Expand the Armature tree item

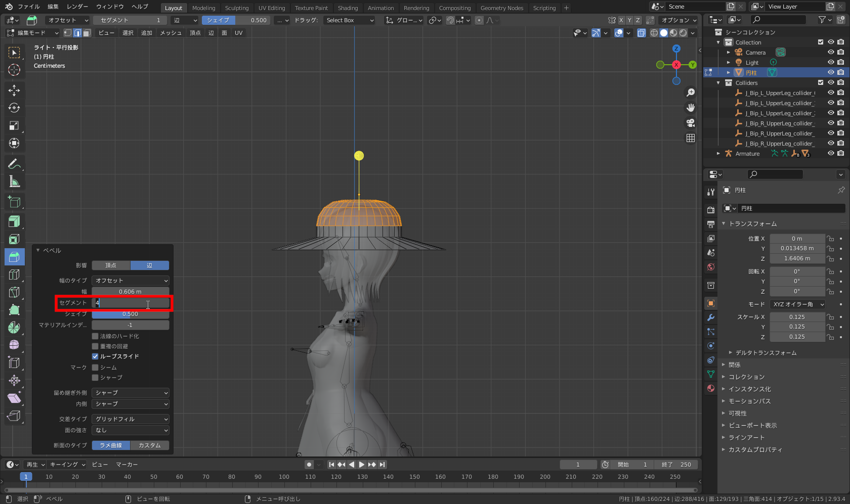(718, 154)
